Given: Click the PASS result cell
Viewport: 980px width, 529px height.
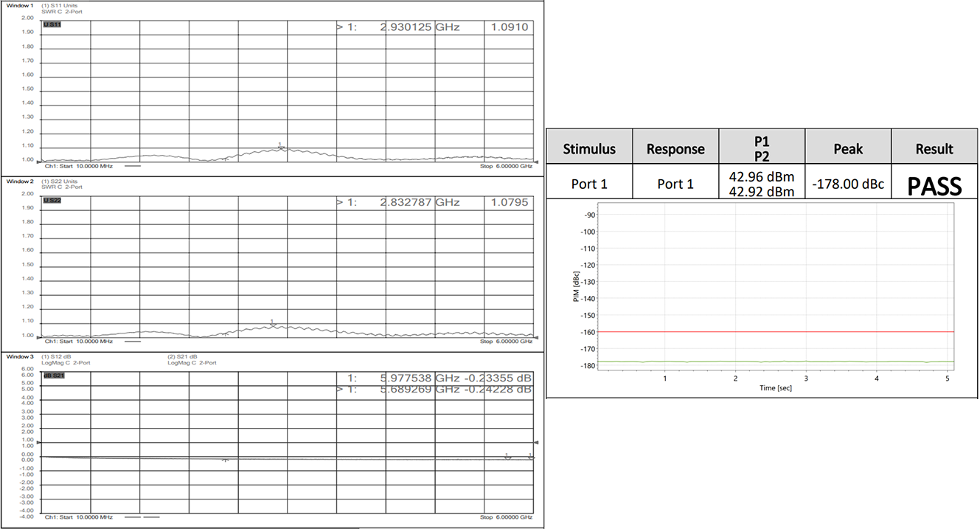Looking at the screenshot, I should [934, 185].
